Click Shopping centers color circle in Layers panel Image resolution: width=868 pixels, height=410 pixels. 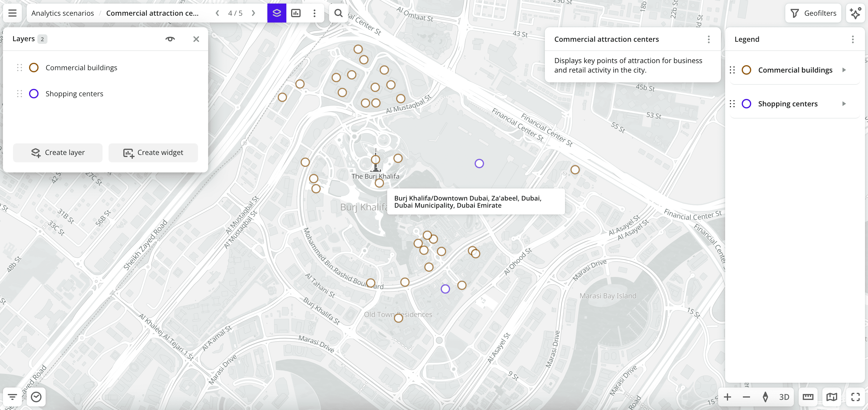(x=34, y=94)
